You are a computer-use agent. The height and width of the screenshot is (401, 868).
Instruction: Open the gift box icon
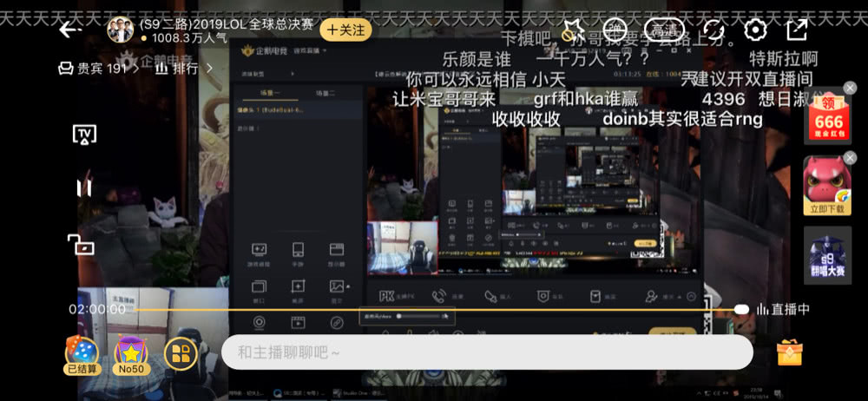coord(789,352)
